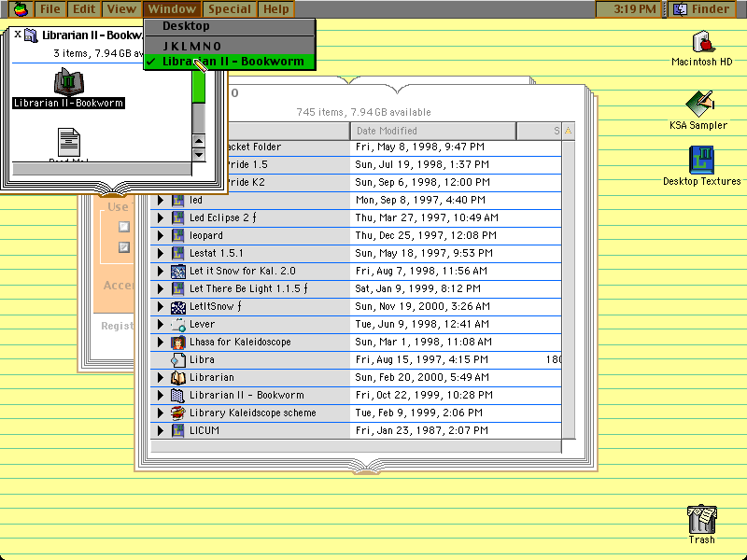747x560 pixels.
Task: Expand the Lestat 1.5.1 folder
Action: [x=161, y=253]
